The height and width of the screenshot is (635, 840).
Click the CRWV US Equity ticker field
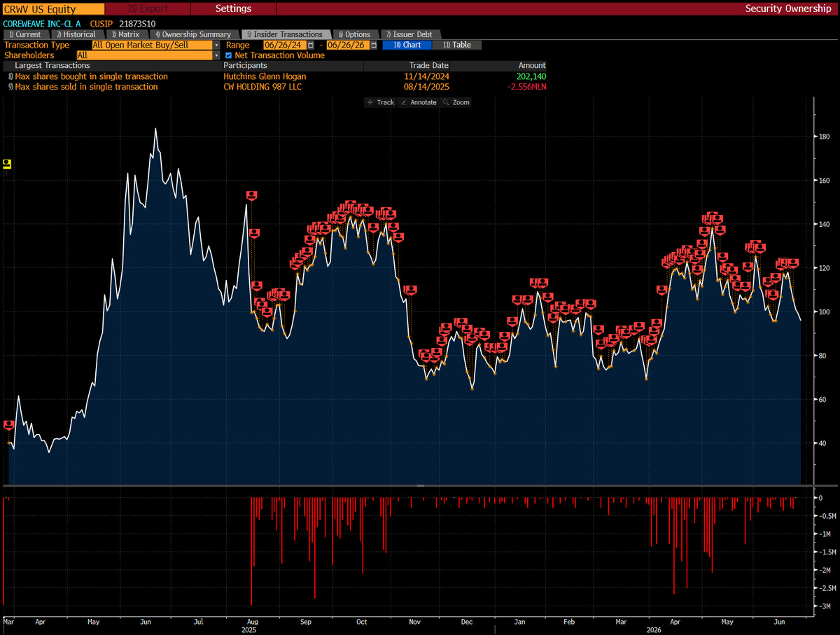tap(53, 9)
